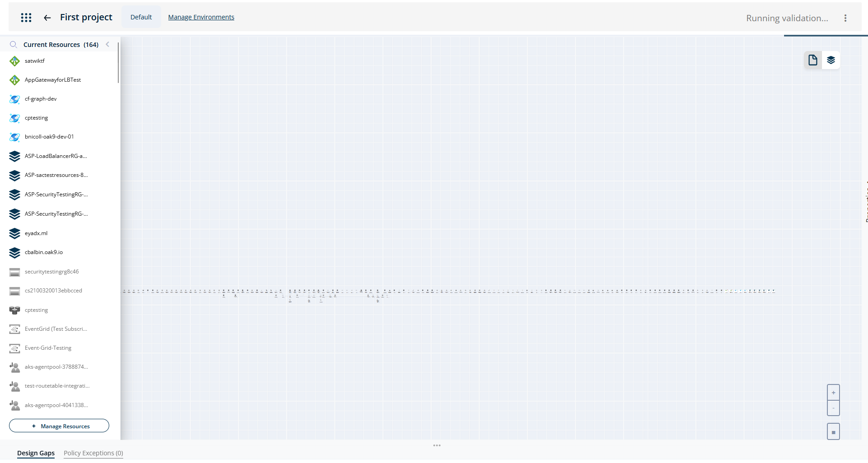Click the EventGrid (Test Subscri... icon
Image resolution: width=868 pixels, height=463 pixels.
pos(15,329)
